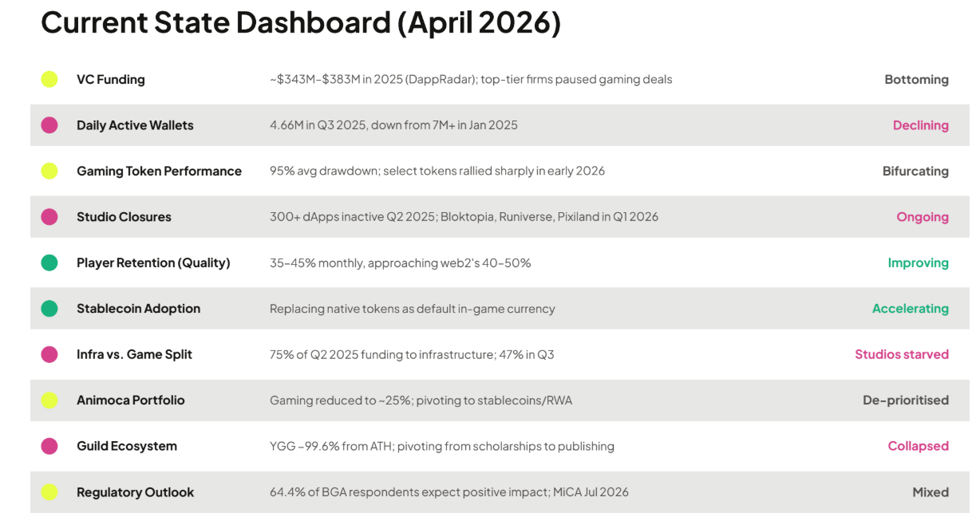Click the pink dot beside Daily Active Wallets
The height and width of the screenshot is (517, 980).
click(x=49, y=125)
